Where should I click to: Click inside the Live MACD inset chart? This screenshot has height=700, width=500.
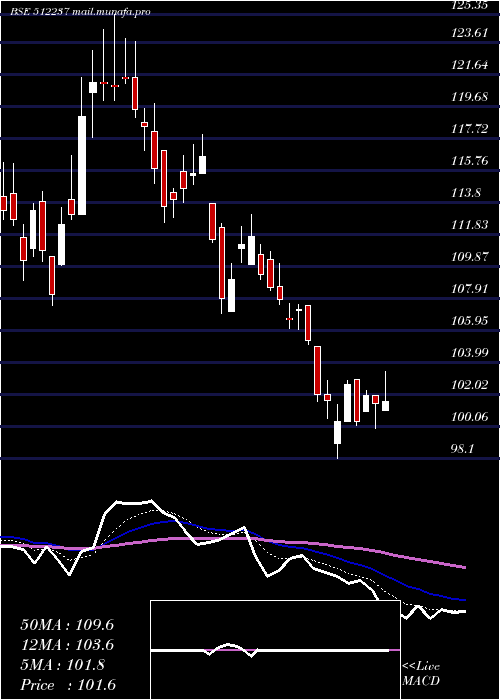[275, 650]
